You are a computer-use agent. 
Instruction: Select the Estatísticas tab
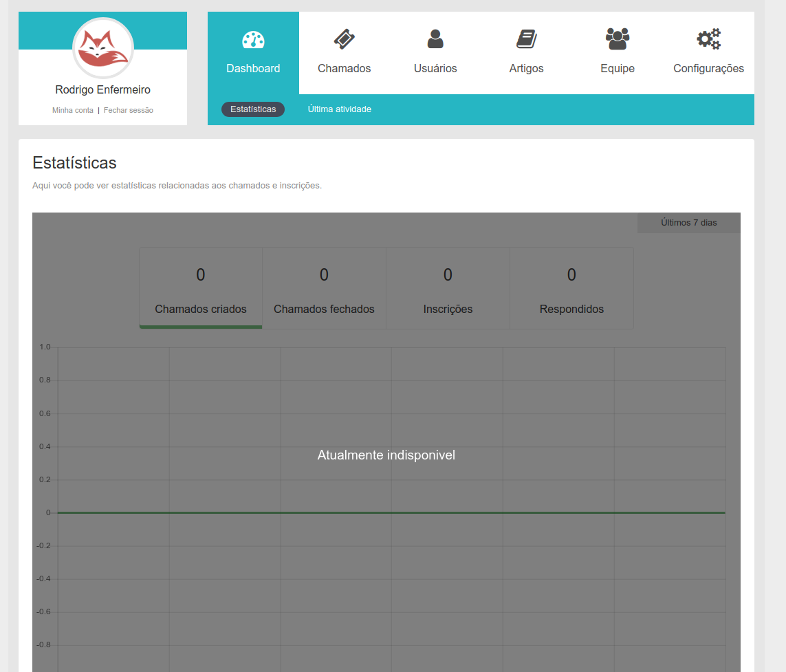253,109
